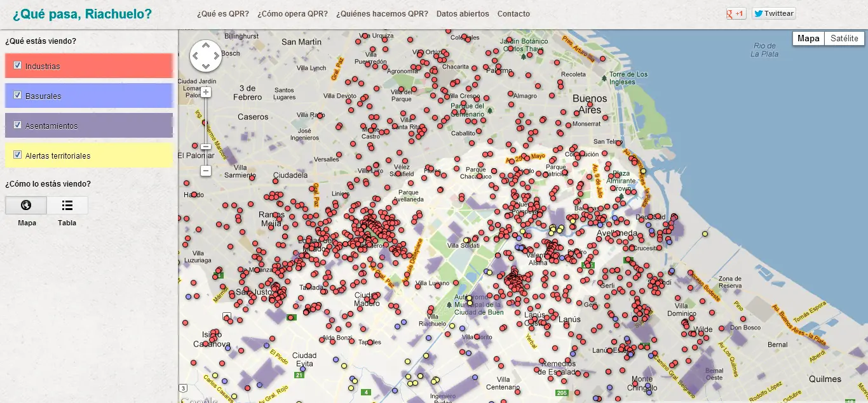Screen dimensions: 868x403
Task: Click the "Don Bosco" label on the map
Action: pos(745,327)
